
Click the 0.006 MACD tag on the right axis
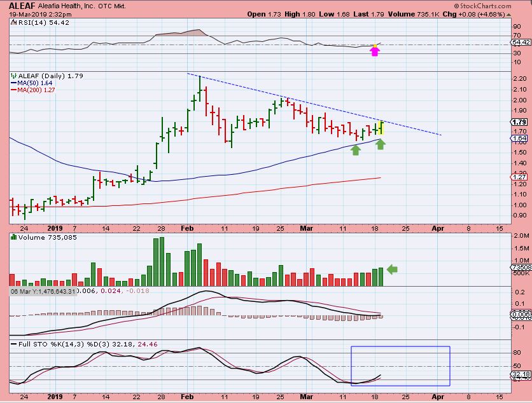coord(521,314)
